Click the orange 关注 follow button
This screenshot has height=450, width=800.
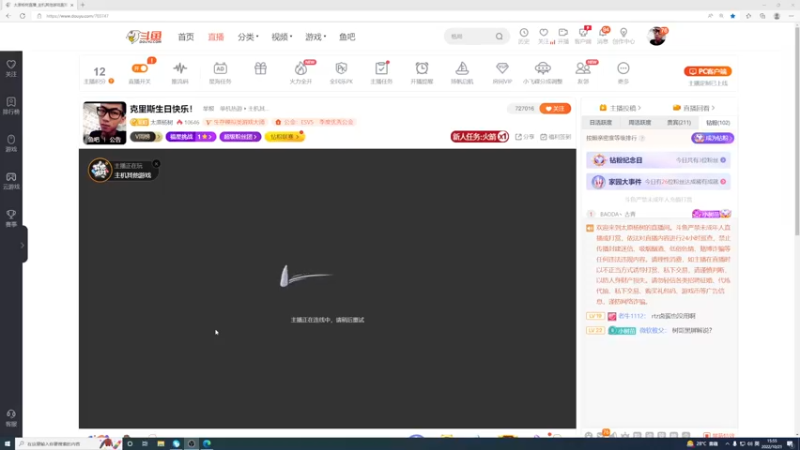coord(555,108)
